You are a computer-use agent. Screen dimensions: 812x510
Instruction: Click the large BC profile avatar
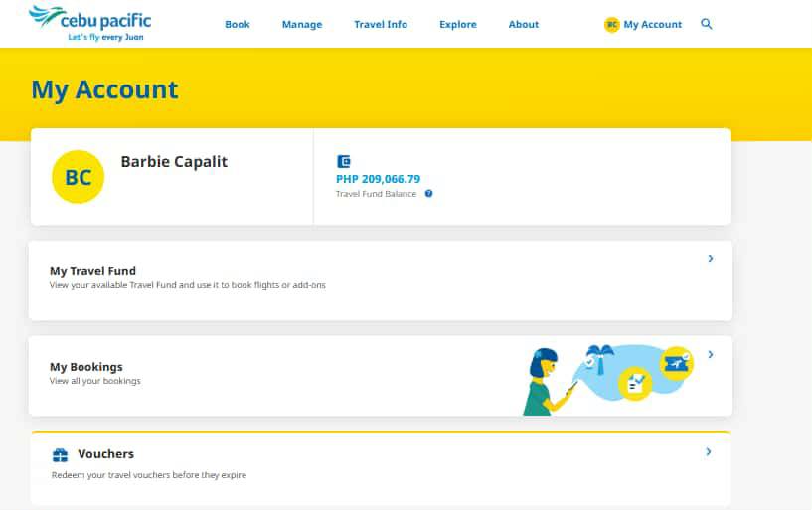(79, 177)
